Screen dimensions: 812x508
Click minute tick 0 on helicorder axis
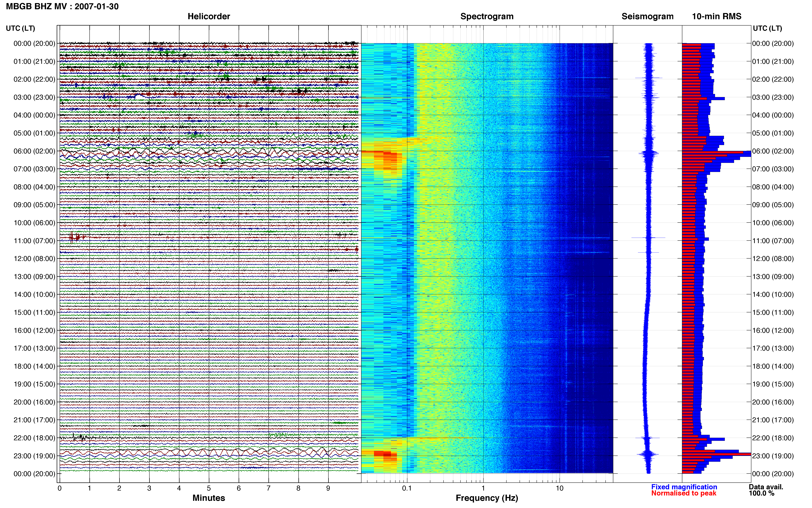[59, 488]
